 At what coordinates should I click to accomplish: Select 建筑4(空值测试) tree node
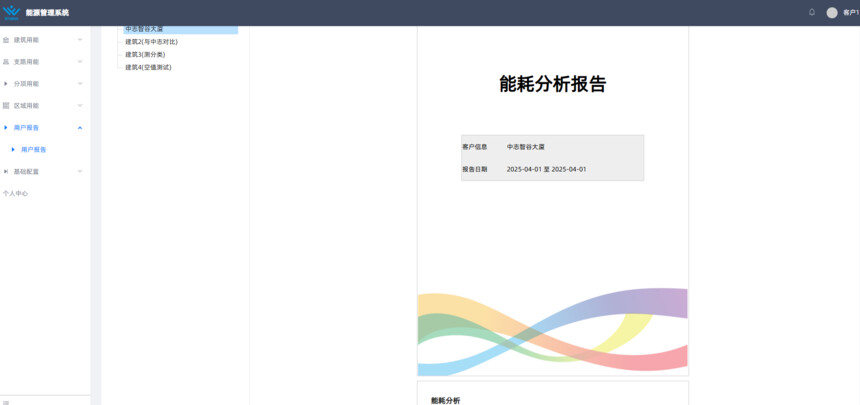[148, 67]
